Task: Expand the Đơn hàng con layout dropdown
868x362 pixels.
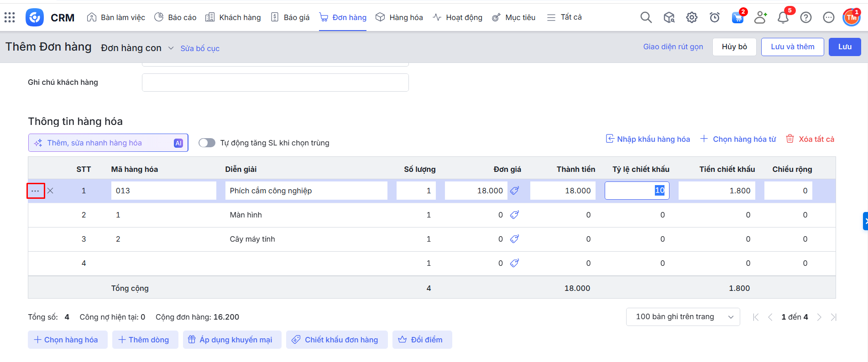Action: [x=171, y=48]
